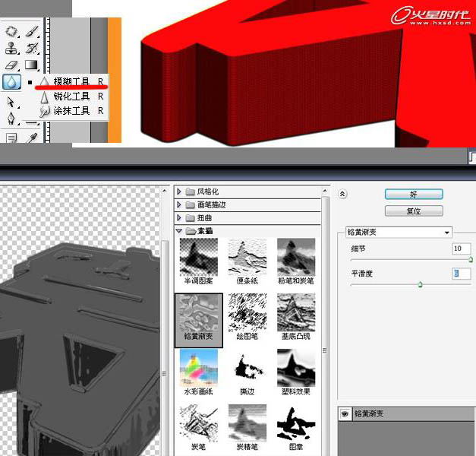476x456 pixels.
Task: Click the 平滑度 slider handle
Action: click(420, 284)
